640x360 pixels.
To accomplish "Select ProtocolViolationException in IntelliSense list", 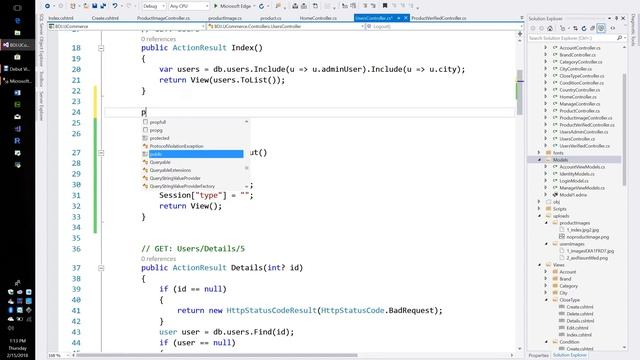I will tap(176, 146).
